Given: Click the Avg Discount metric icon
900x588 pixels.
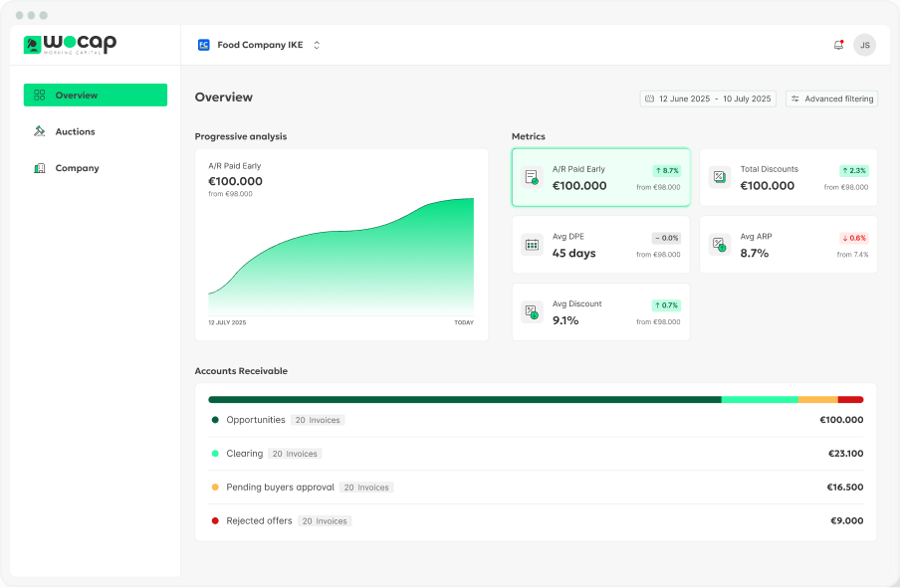Looking at the screenshot, I should pyautogui.click(x=532, y=312).
